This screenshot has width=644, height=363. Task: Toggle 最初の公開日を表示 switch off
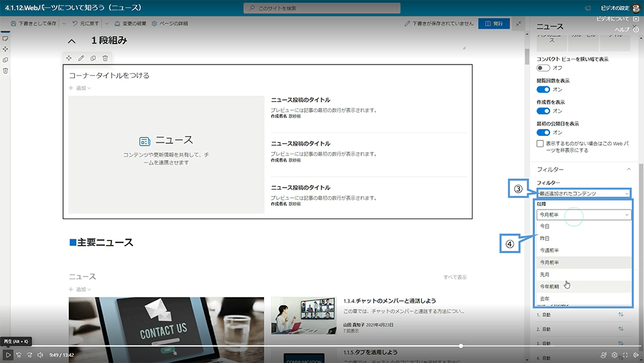coord(543,132)
